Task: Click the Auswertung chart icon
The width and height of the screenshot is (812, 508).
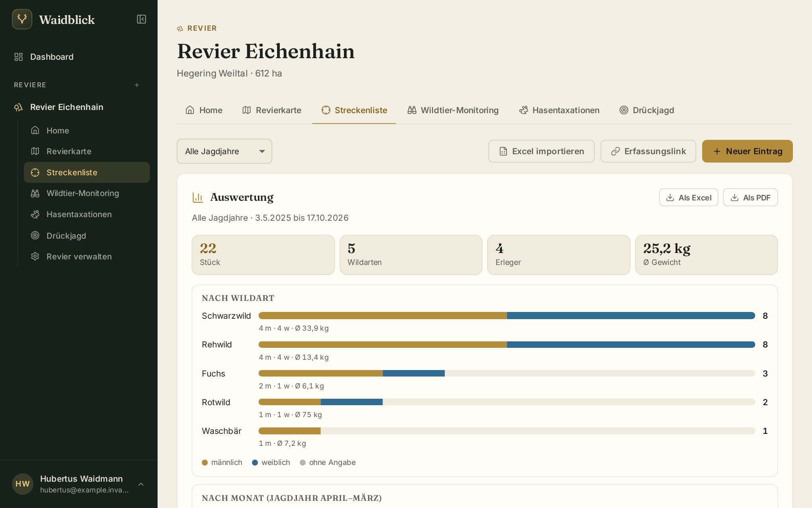Action: [198, 197]
